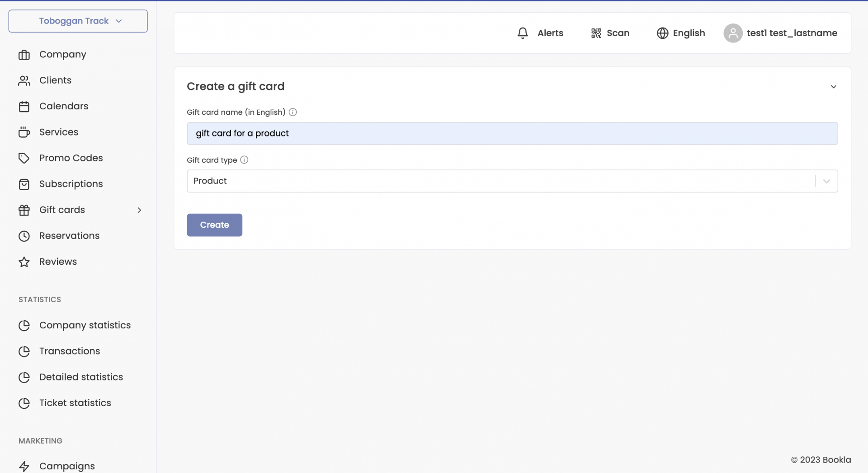Image resolution: width=868 pixels, height=473 pixels.
Task: Expand the Gift cards submenu arrow
Action: (139, 210)
